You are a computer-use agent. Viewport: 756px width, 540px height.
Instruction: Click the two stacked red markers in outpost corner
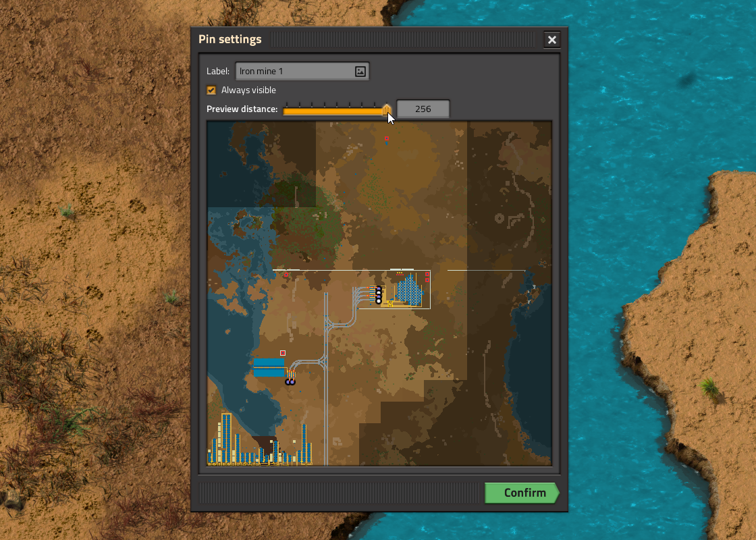pos(427,277)
